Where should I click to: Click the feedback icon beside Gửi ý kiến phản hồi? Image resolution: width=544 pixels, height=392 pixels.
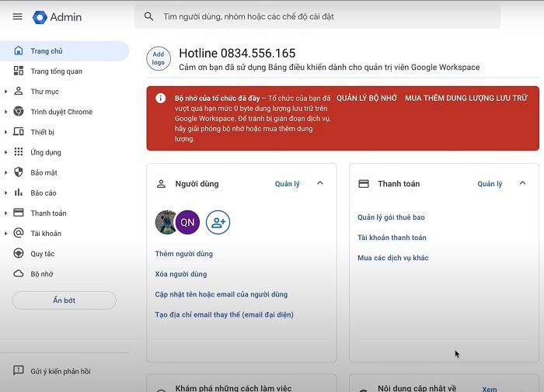pyautogui.click(x=19, y=370)
